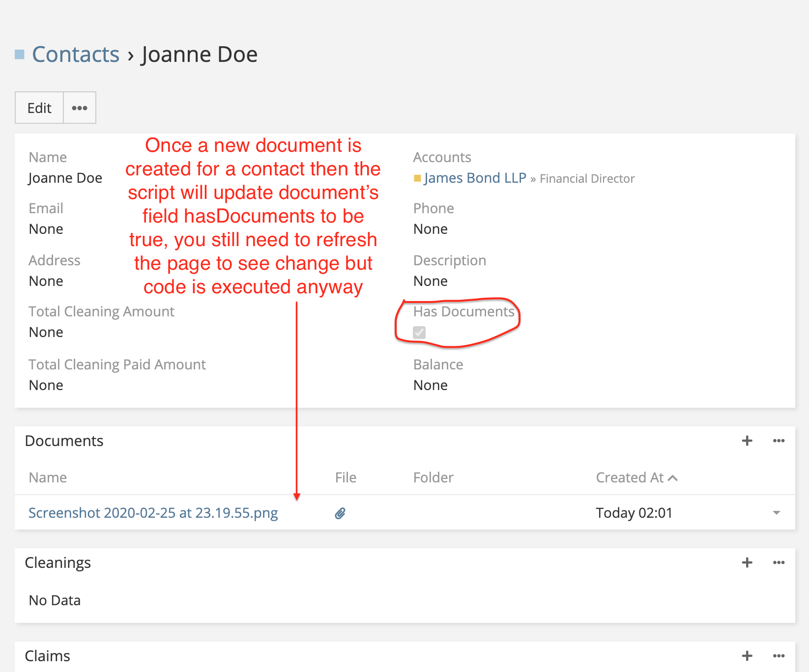The height and width of the screenshot is (672, 809).
Task: Open the more-actions menu next to Edit
Action: point(80,108)
